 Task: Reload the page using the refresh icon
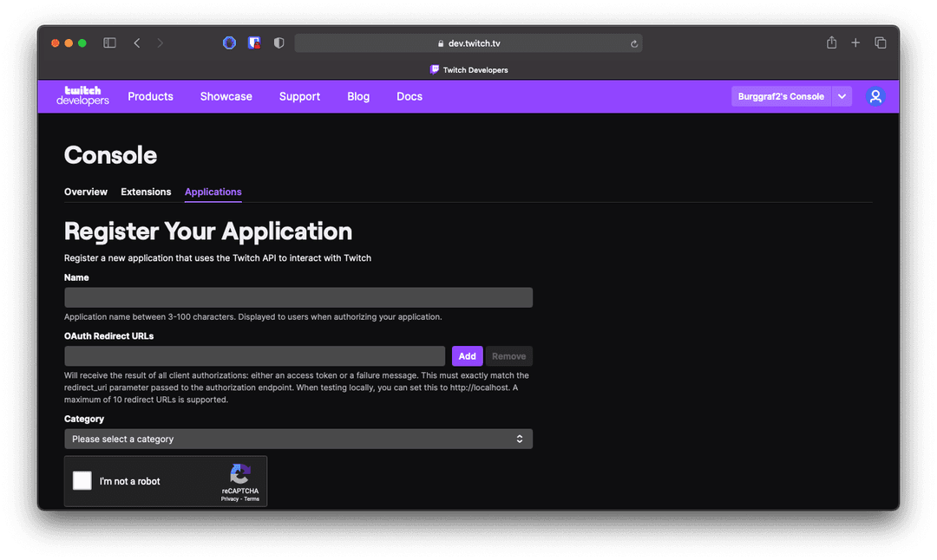click(x=634, y=42)
